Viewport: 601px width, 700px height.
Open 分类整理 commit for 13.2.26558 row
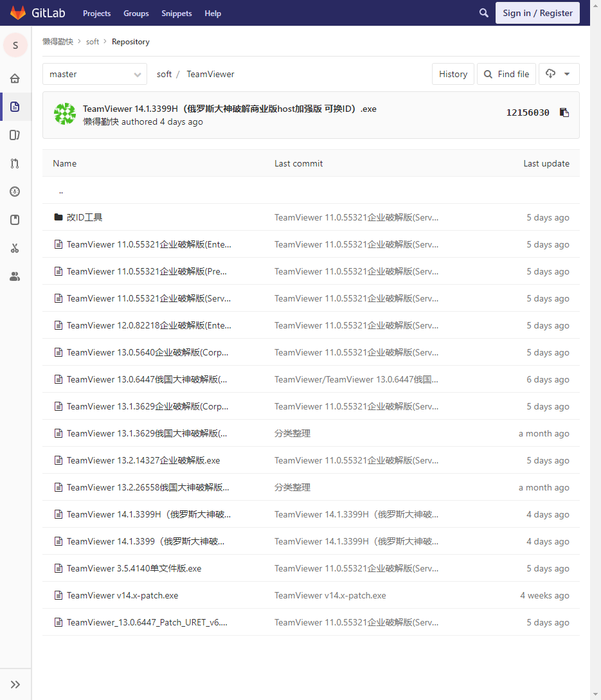pos(292,487)
